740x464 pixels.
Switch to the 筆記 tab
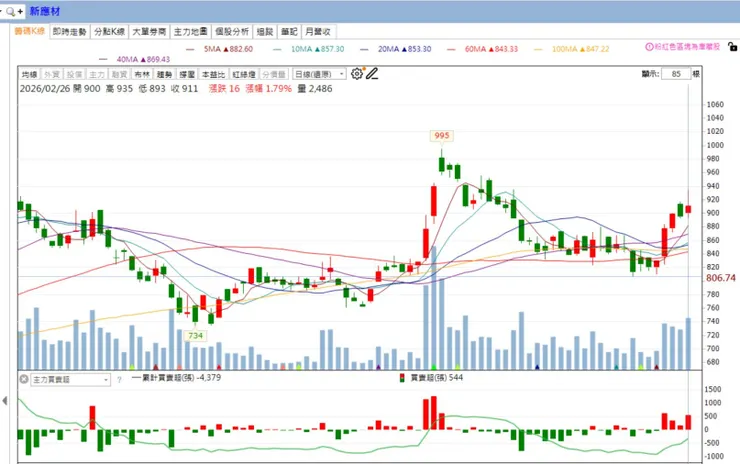[289, 32]
